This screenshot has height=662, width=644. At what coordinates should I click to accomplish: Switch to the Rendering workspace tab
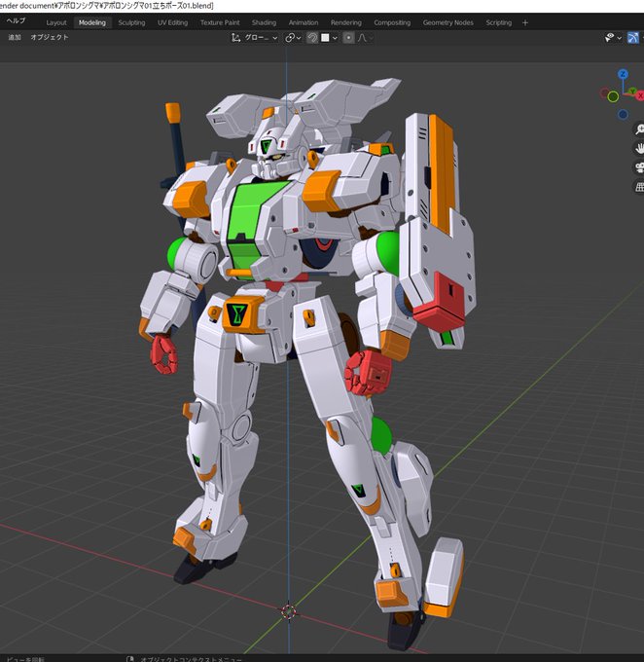[x=345, y=22]
